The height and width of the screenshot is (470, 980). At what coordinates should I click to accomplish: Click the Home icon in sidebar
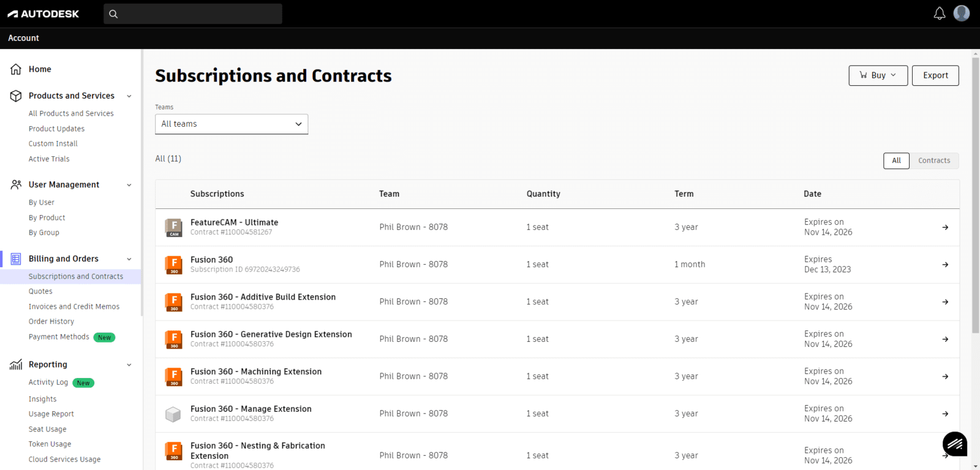pos(16,69)
